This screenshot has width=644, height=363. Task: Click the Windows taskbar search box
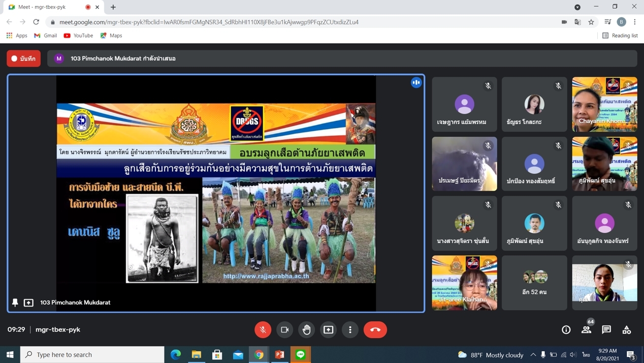tap(92, 354)
